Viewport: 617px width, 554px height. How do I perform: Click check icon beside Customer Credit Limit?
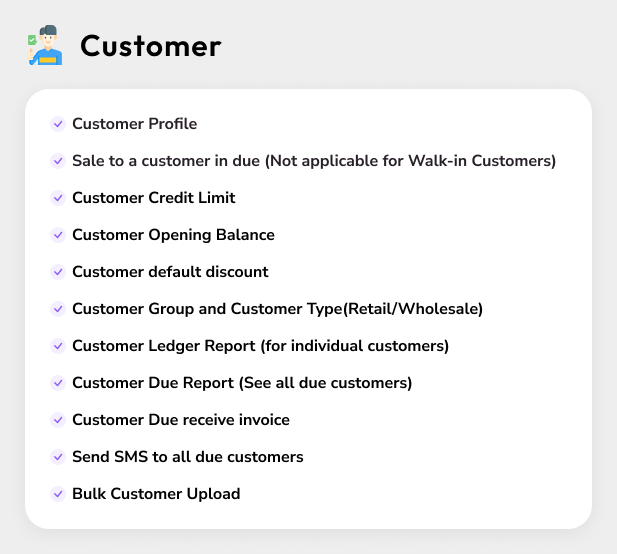click(x=58, y=198)
